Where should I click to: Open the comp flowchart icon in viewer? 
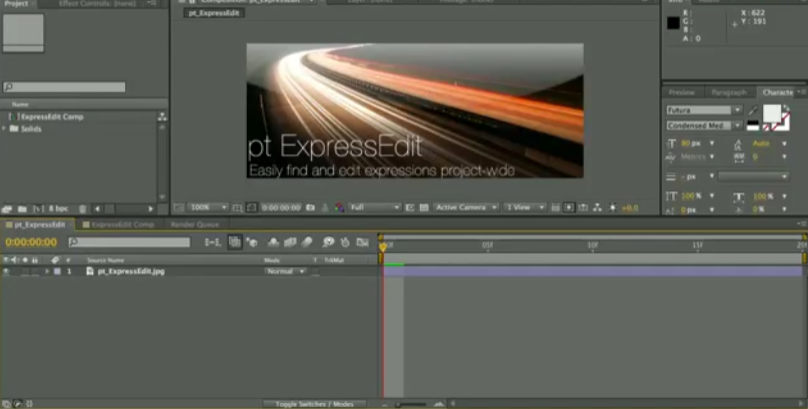point(597,208)
